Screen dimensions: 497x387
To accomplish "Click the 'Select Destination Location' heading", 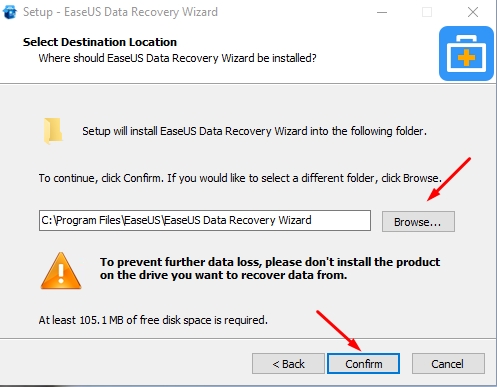I will (100, 42).
